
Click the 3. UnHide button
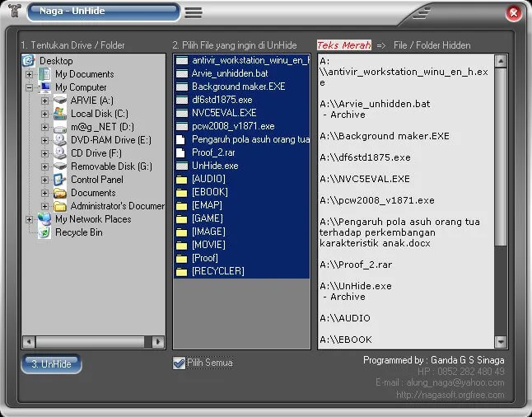coord(51,364)
